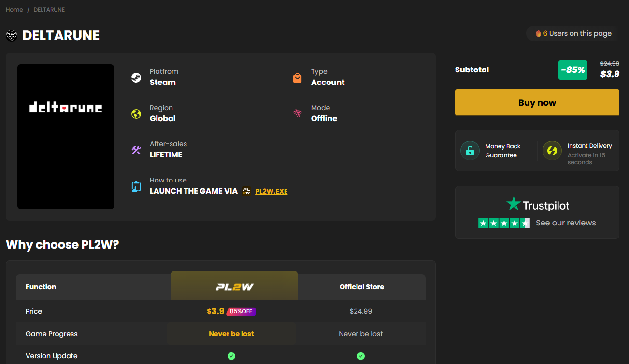This screenshot has width=629, height=364.
Task: Click the DELTARUNE breadcrumb entry
Action: 49,10
